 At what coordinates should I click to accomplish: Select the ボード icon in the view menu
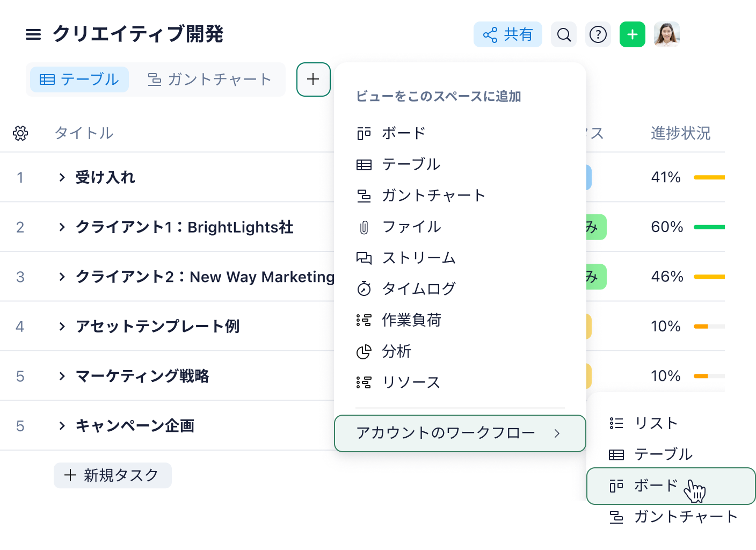[365, 133]
